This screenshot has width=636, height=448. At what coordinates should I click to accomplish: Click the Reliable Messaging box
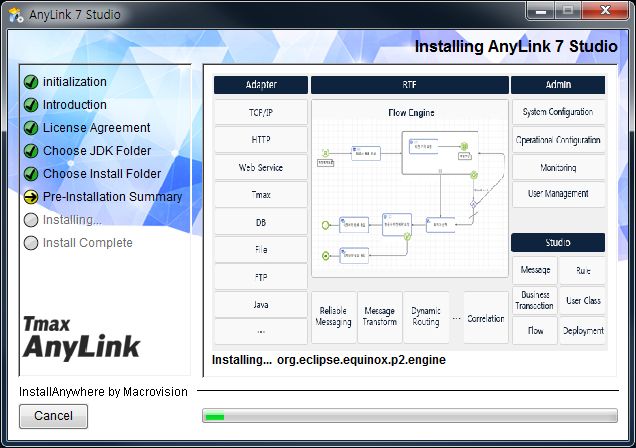(333, 317)
